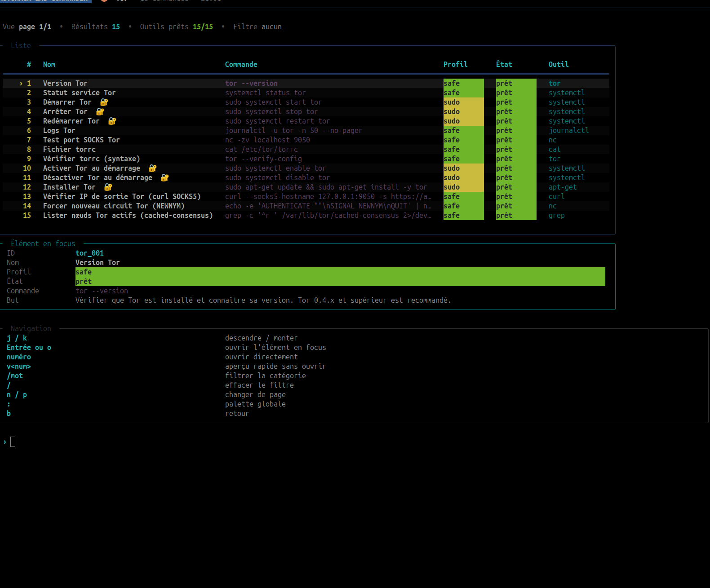Click the green safe Profil bar in focus panel
The height and width of the screenshot is (588, 710).
pos(340,272)
